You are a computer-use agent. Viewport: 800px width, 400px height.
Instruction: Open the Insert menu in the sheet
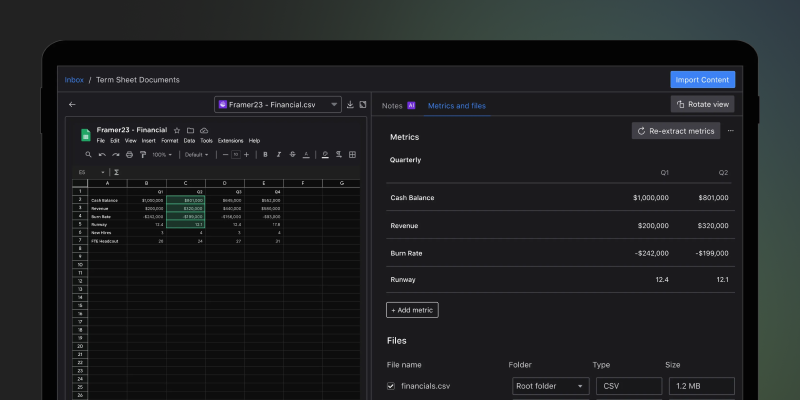coord(148,141)
